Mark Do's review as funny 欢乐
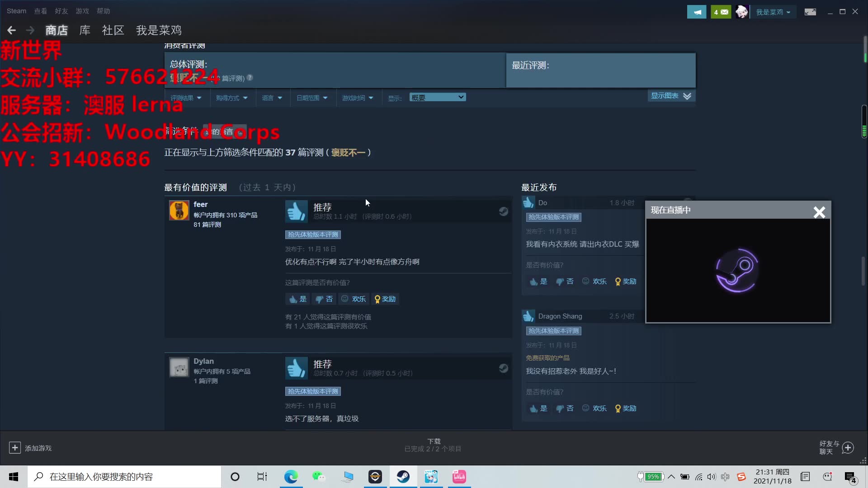The height and width of the screenshot is (488, 868). click(x=594, y=282)
